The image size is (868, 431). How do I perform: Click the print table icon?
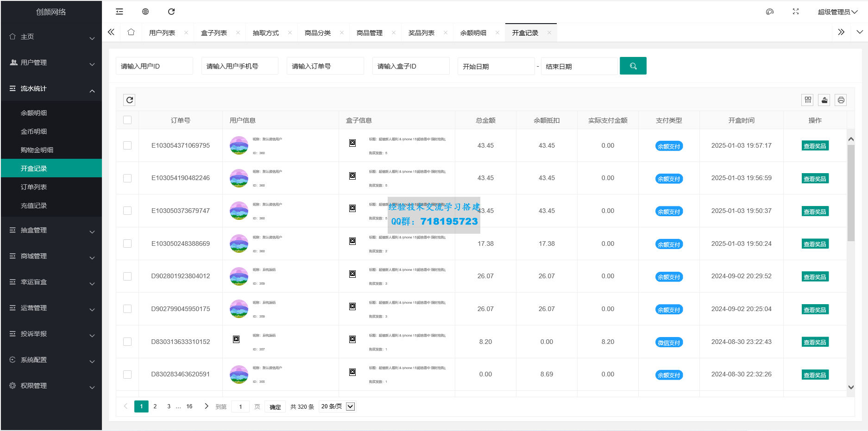[841, 100]
